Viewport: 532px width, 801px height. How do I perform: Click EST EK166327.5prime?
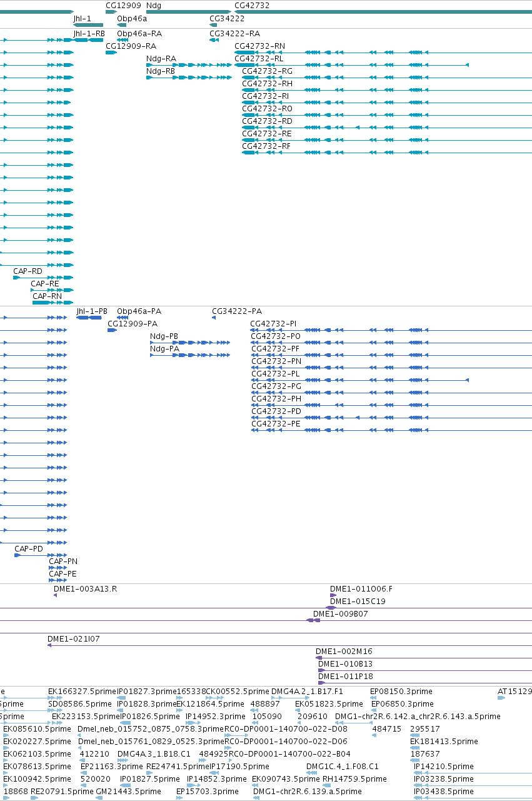[82, 691]
